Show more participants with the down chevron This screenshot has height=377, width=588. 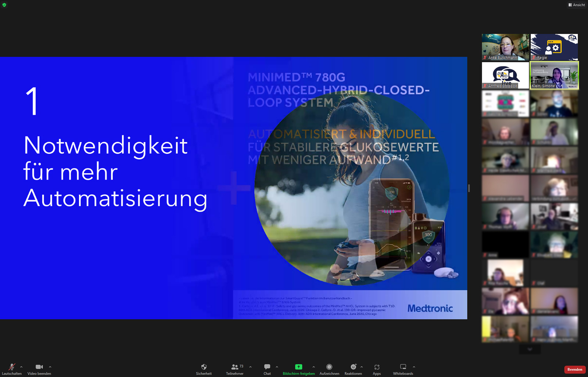coord(530,349)
